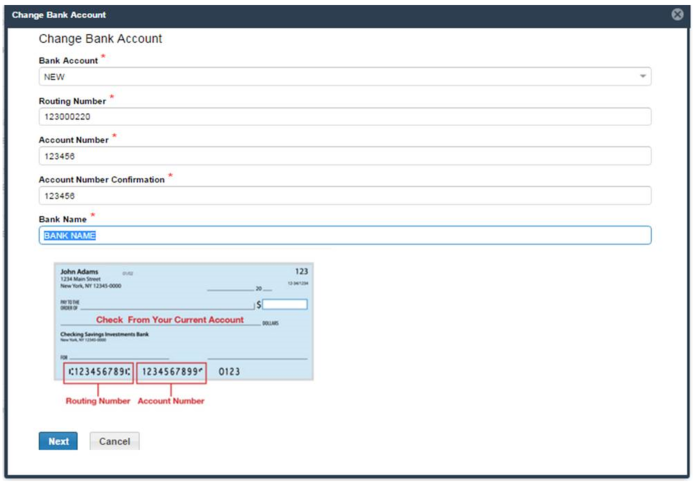Click the Next button

pyautogui.click(x=58, y=441)
